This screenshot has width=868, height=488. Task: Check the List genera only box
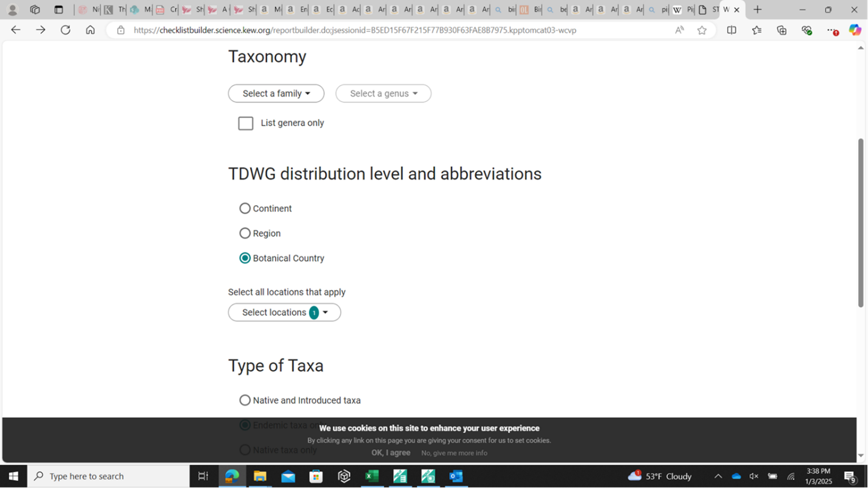pyautogui.click(x=246, y=123)
